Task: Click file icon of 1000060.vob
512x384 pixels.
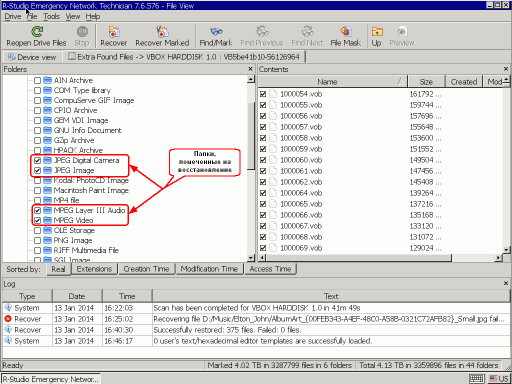Action: (273, 160)
